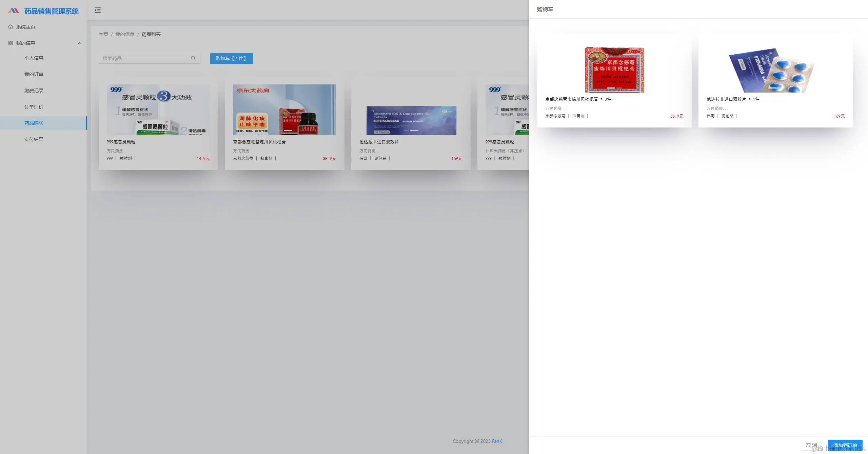
Task: Click the 购物车【2 件】 button
Action: pos(231,58)
